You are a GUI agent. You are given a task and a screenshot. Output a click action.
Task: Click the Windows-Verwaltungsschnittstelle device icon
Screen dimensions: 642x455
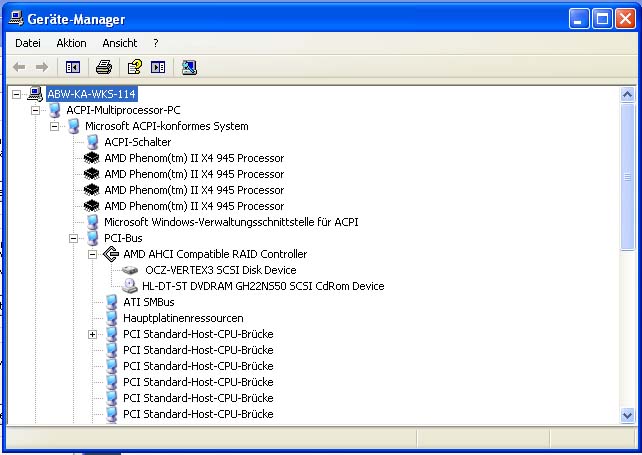click(93, 222)
